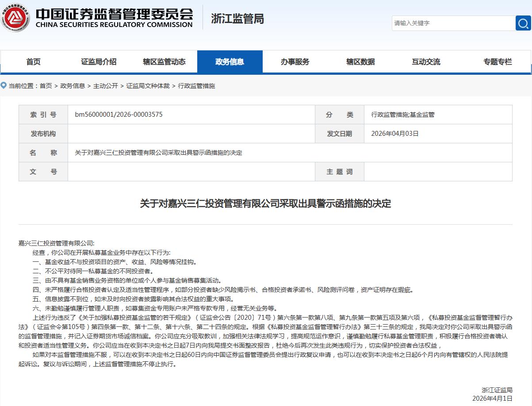Click 行政监管措施 breadcrumb link
The height and width of the screenshot is (406, 532).
(196, 86)
